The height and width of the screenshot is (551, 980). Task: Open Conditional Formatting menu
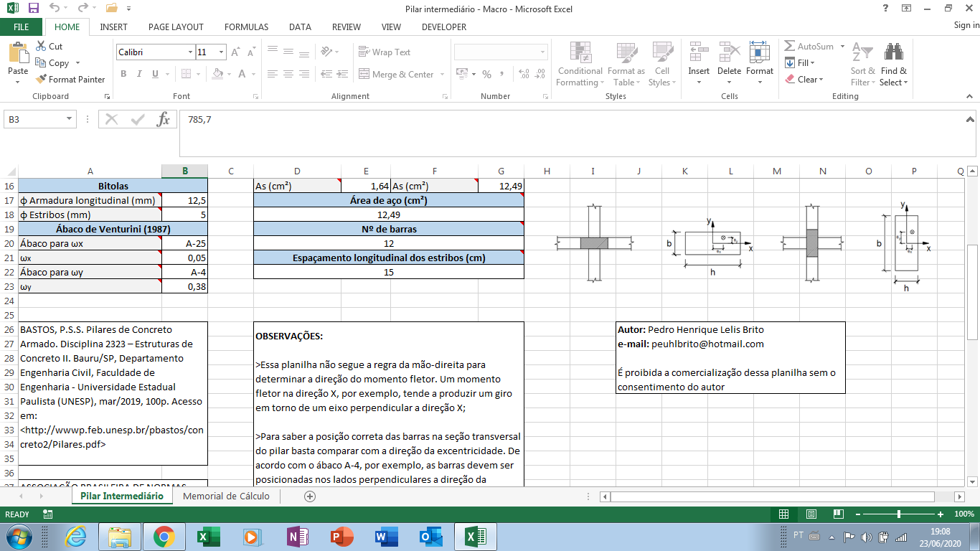(580, 65)
